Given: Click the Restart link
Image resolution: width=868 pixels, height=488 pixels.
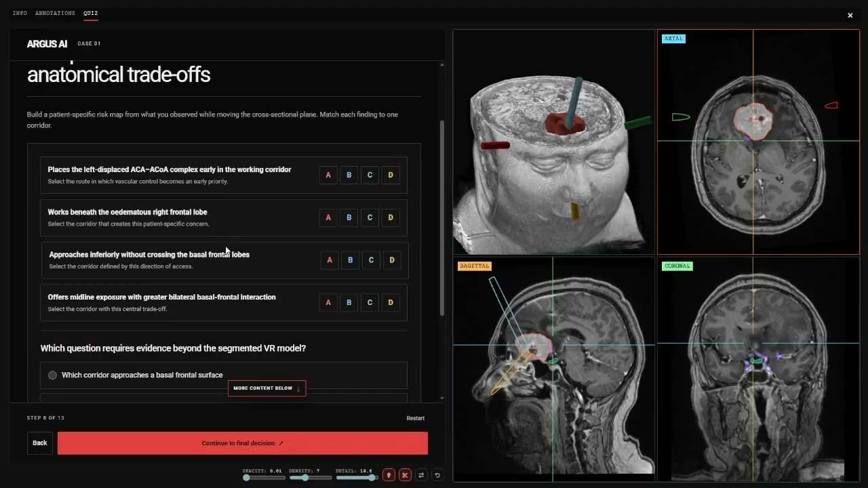Looking at the screenshot, I should 416,418.
